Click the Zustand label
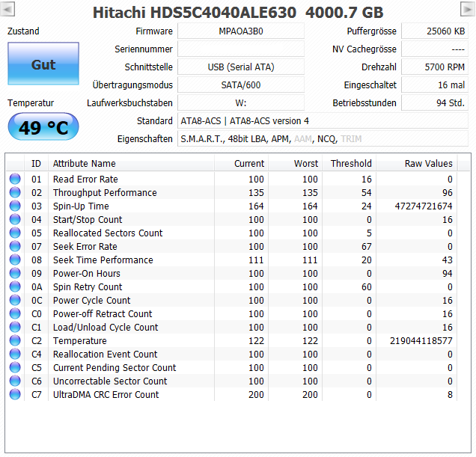Image resolution: width=476 pixels, height=457 pixels. (x=23, y=31)
